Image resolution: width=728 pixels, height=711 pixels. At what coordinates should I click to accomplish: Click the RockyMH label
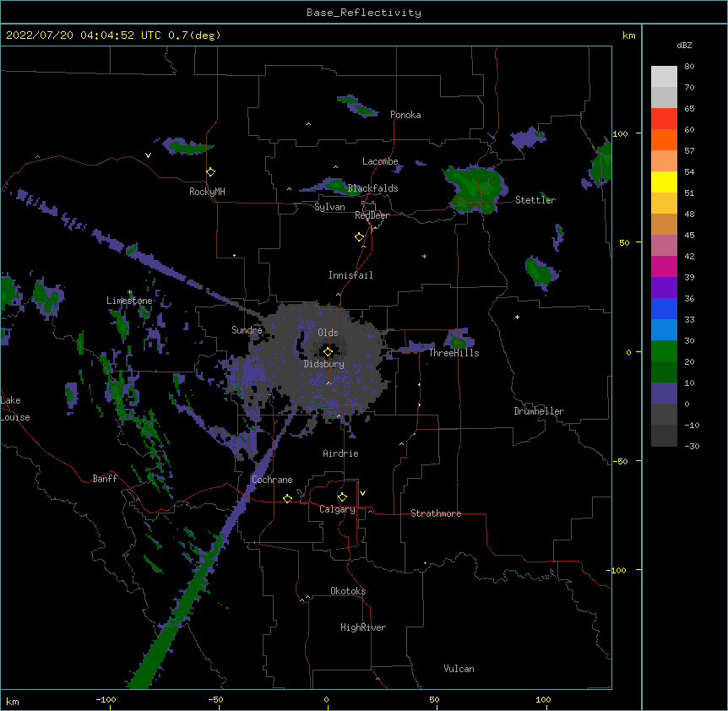(x=207, y=192)
